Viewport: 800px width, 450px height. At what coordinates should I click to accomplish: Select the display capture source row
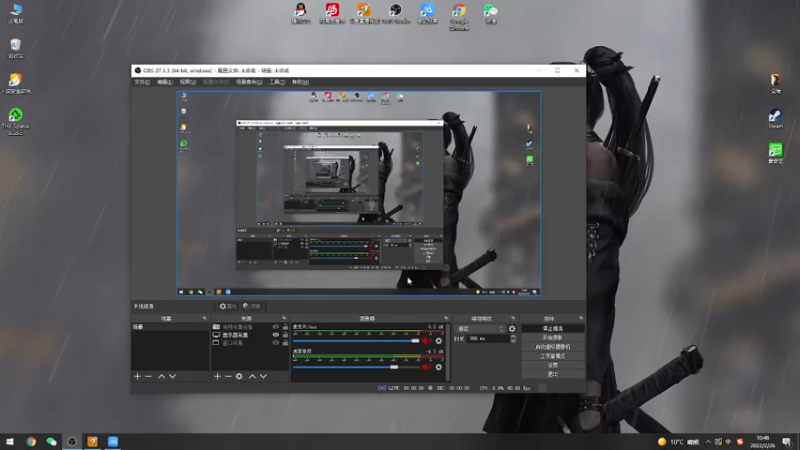[250, 335]
